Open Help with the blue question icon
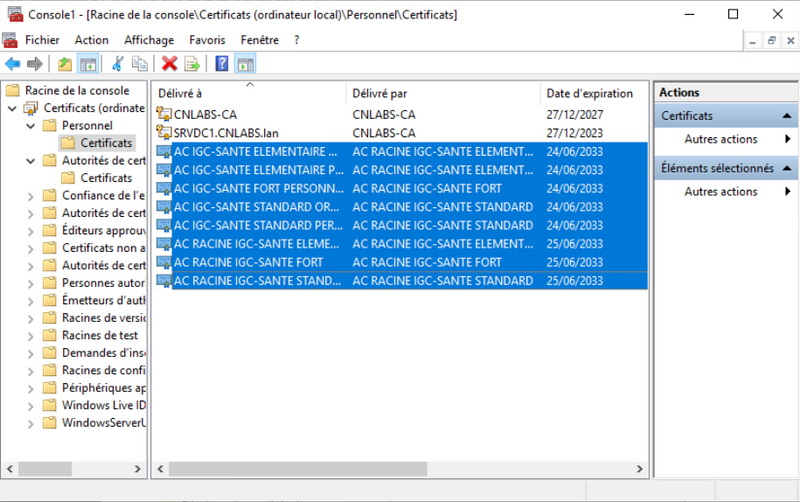Screen dimensions: 800x502 [x=222, y=64]
